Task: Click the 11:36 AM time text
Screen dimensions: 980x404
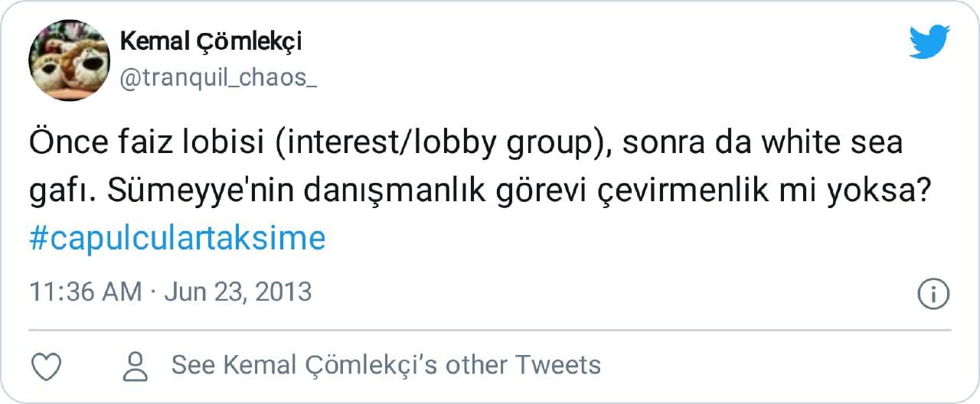Action: [85, 292]
